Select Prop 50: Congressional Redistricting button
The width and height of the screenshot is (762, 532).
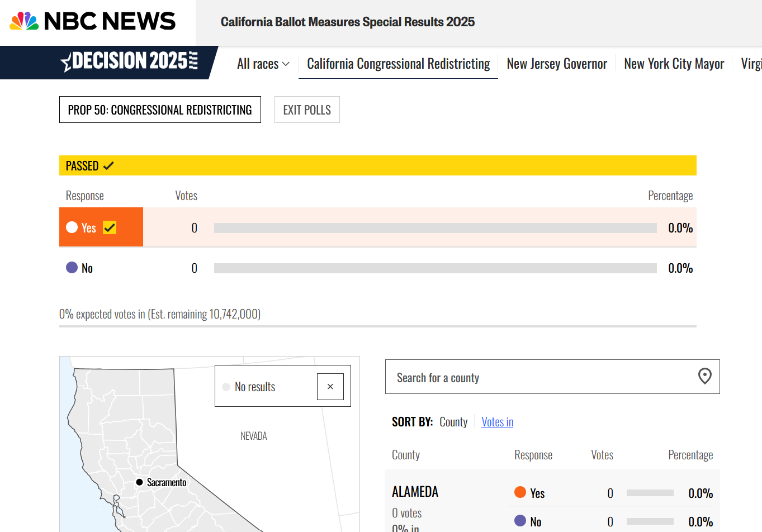coord(160,110)
